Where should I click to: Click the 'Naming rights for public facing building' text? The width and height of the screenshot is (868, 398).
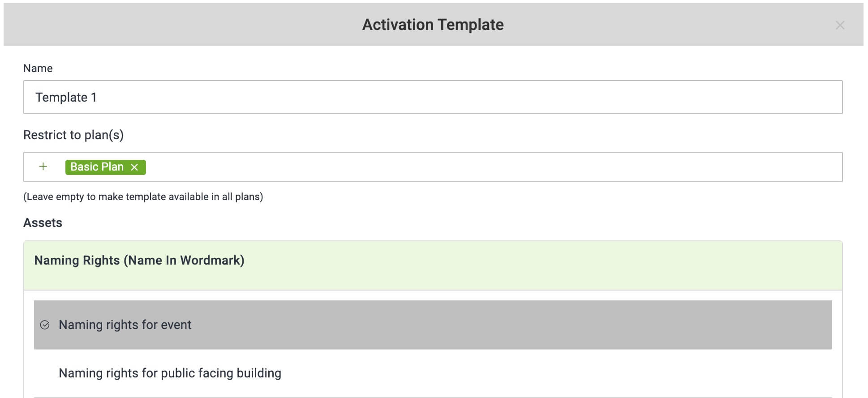click(170, 373)
